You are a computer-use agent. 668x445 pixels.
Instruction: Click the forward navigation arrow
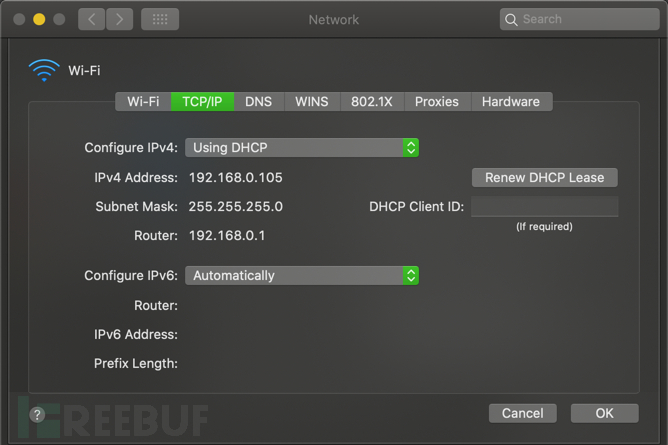[118, 19]
